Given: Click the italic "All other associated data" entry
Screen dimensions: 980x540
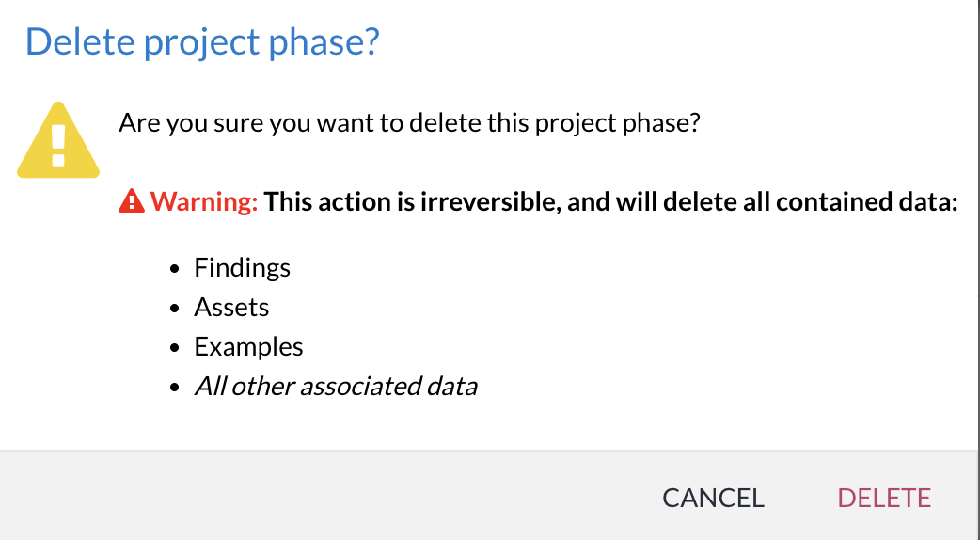Looking at the screenshot, I should point(336,387).
